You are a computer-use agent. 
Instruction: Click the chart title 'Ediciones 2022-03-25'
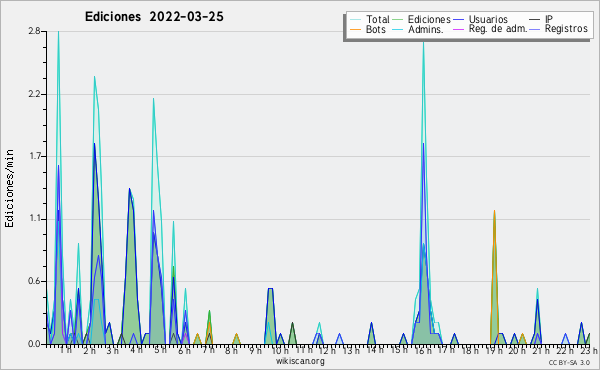154,17
